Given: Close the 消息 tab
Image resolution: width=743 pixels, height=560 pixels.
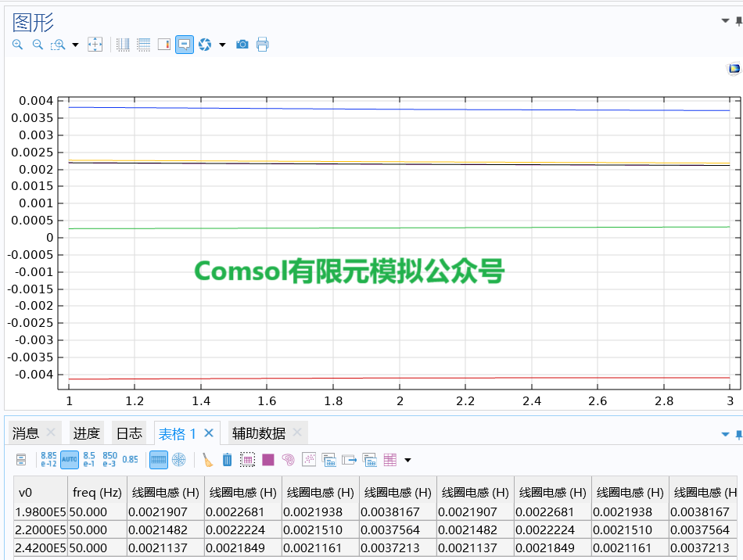Looking at the screenshot, I should click(x=51, y=432).
